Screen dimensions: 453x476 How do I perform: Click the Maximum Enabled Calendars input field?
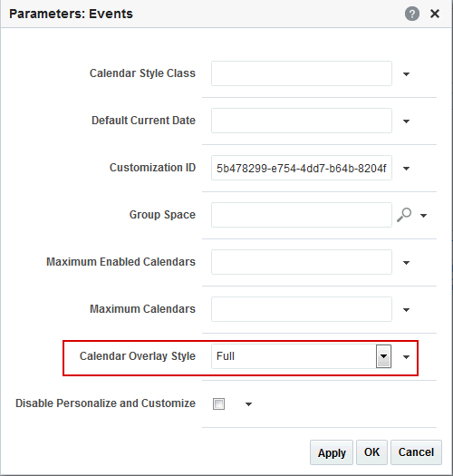click(x=302, y=262)
